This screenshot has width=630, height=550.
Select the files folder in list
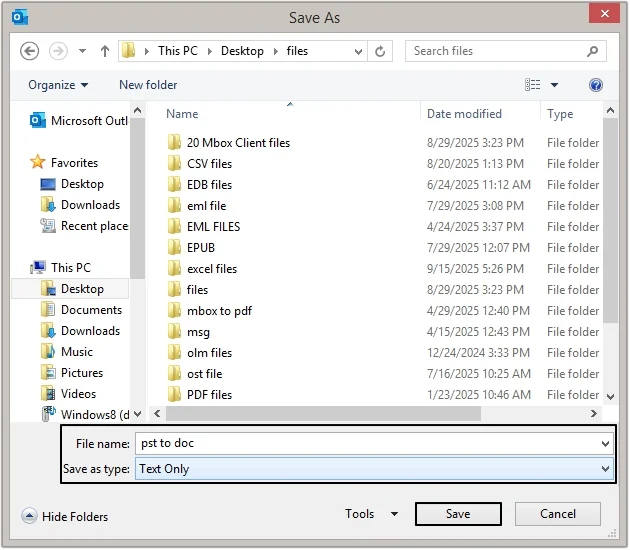click(188, 290)
